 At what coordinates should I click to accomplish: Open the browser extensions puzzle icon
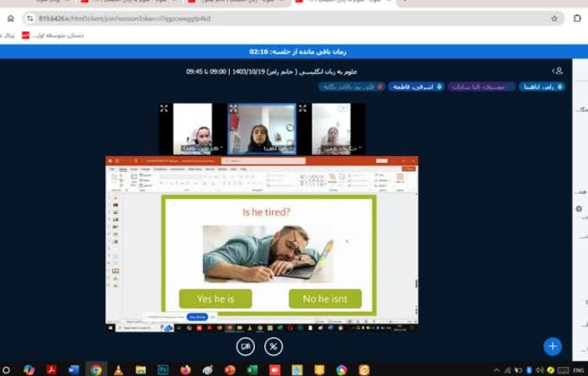pos(577,18)
